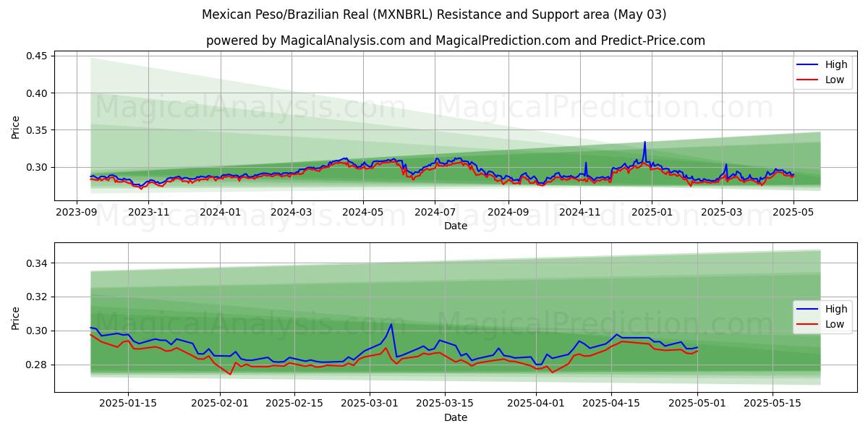Click the 0.30 tick on top chart

pyautogui.click(x=36, y=167)
